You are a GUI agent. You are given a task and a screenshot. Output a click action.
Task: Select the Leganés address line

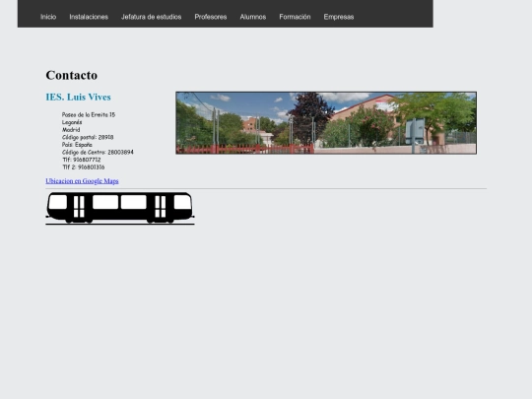pos(72,122)
